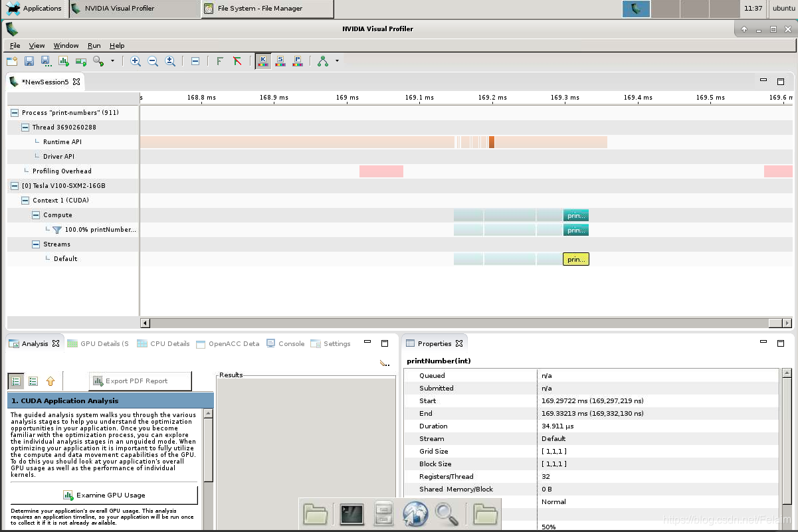This screenshot has height=532, width=798.
Task: Toggle unguided analysis mode icon
Action: [33, 381]
